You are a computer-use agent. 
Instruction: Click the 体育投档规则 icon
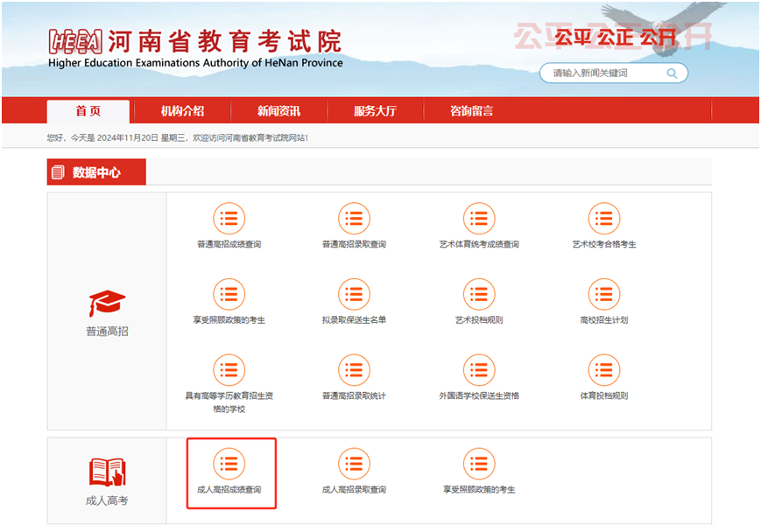pyautogui.click(x=604, y=370)
